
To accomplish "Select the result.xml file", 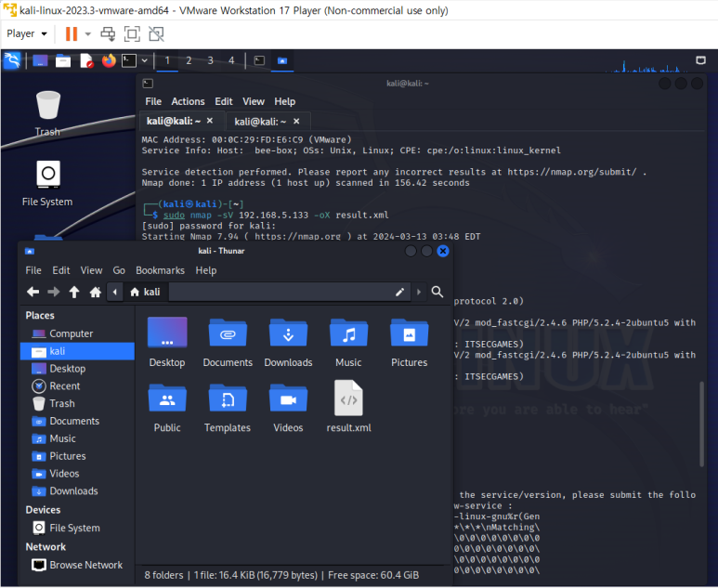I will (348, 407).
